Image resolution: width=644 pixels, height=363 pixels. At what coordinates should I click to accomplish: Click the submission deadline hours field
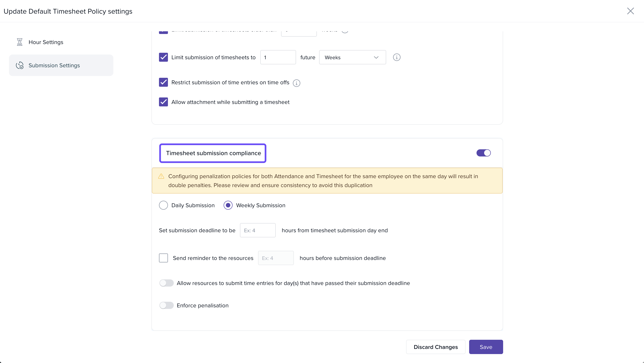(x=258, y=230)
